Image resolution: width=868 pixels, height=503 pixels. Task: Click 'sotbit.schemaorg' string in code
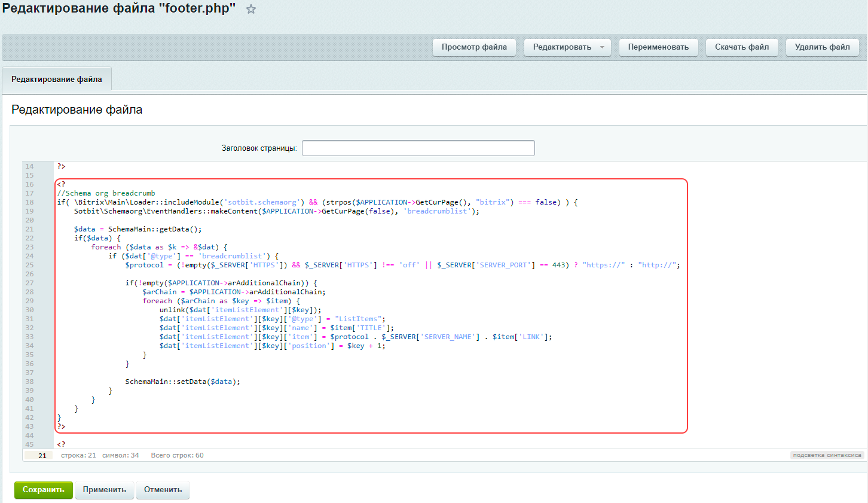tap(262, 202)
